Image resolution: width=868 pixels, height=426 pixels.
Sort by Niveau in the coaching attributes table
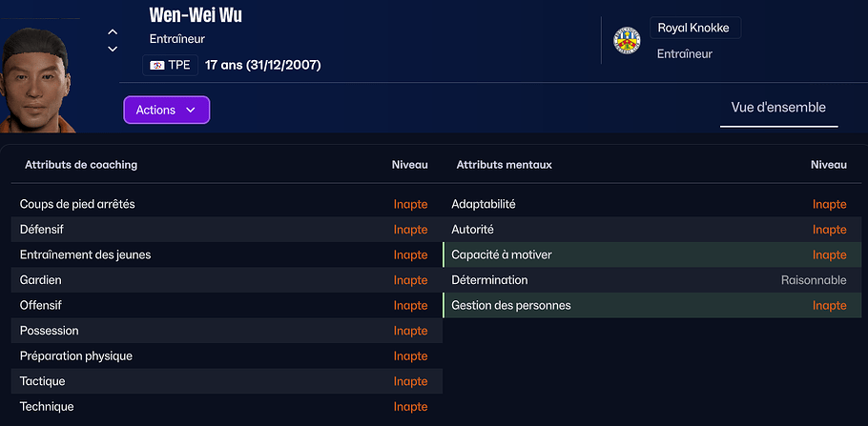pos(410,165)
